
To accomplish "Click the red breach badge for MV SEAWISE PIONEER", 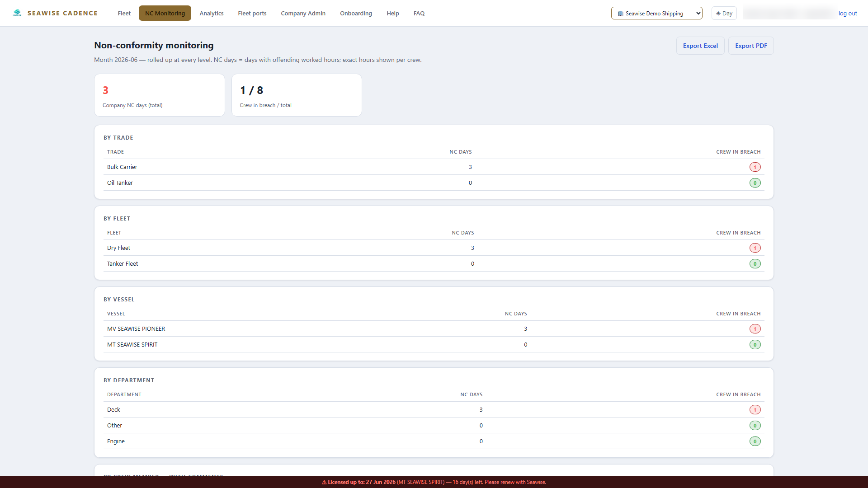I will point(755,328).
